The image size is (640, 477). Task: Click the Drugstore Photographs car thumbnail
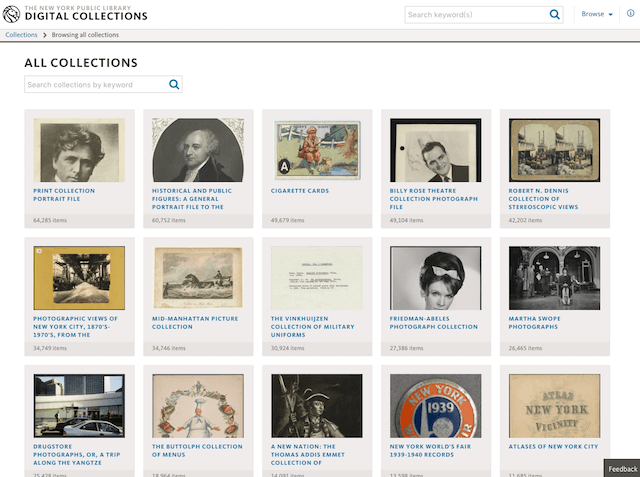click(79, 406)
